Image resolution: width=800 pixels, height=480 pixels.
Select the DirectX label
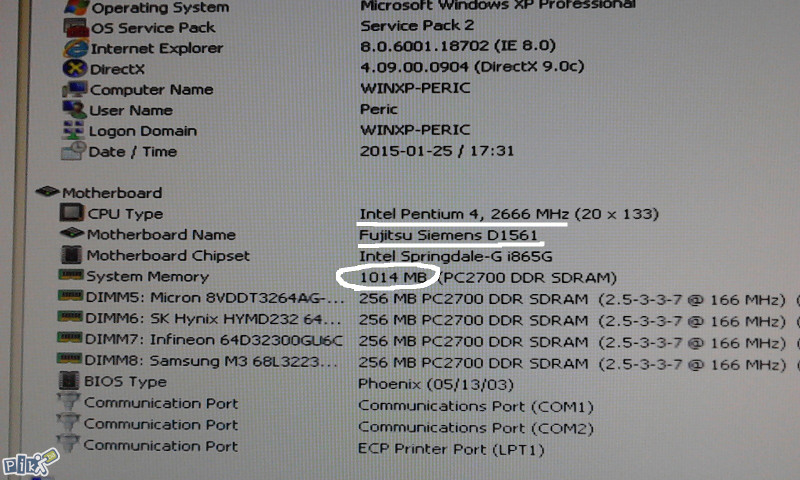point(117,69)
